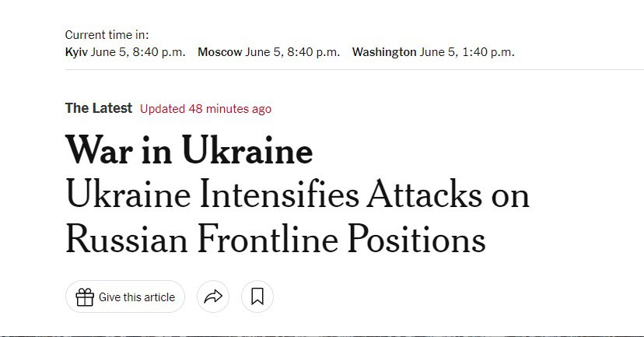The image size is (644, 337).
Task: Click the 'Moscow' city label
Action: (x=220, y=52)
